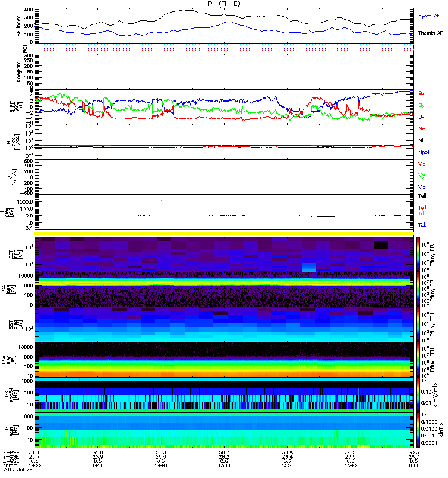
Task: Click the Themis AE legend label
Action: coord(430,33)
